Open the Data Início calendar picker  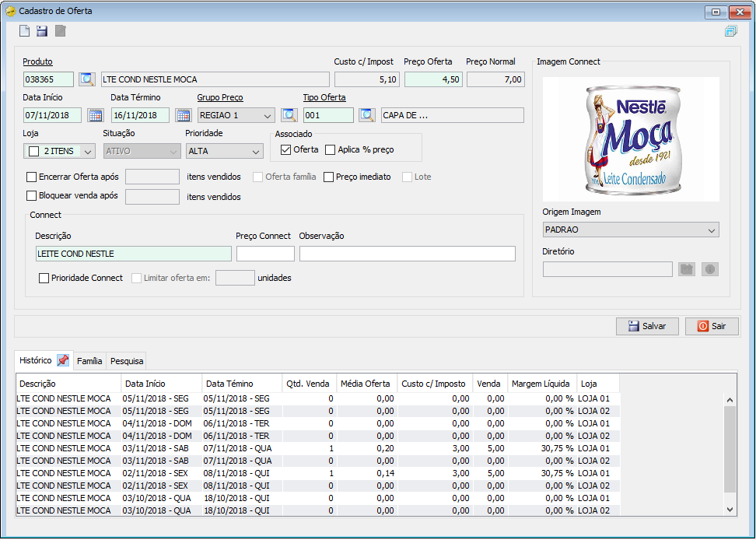coord(96,115)
